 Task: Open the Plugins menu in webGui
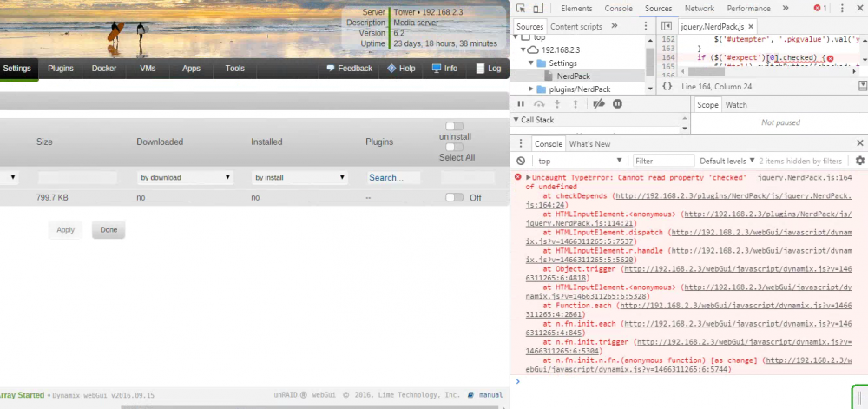[x=61, y=69]
